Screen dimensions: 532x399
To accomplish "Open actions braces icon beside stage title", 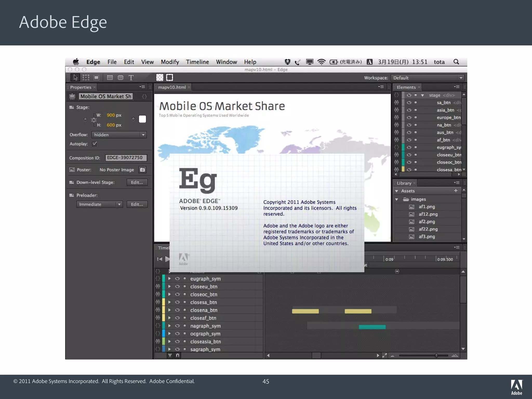I will (x=144, y=96).
